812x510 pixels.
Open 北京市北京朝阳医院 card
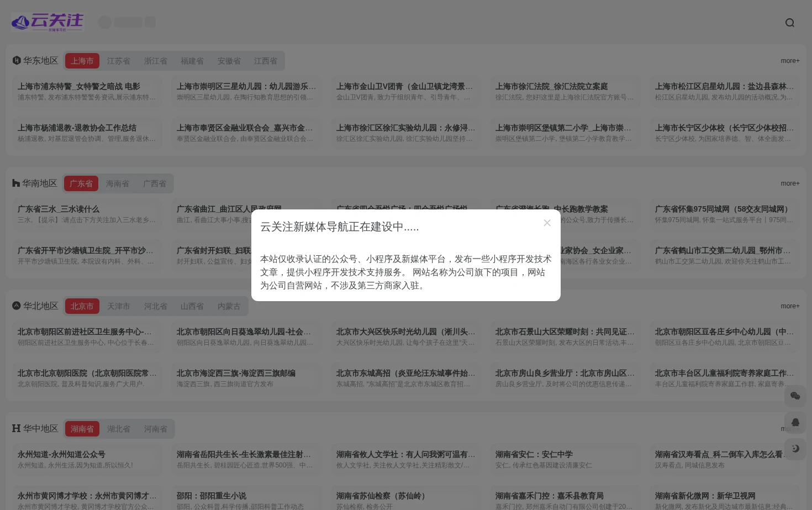(x=87, y=378)
